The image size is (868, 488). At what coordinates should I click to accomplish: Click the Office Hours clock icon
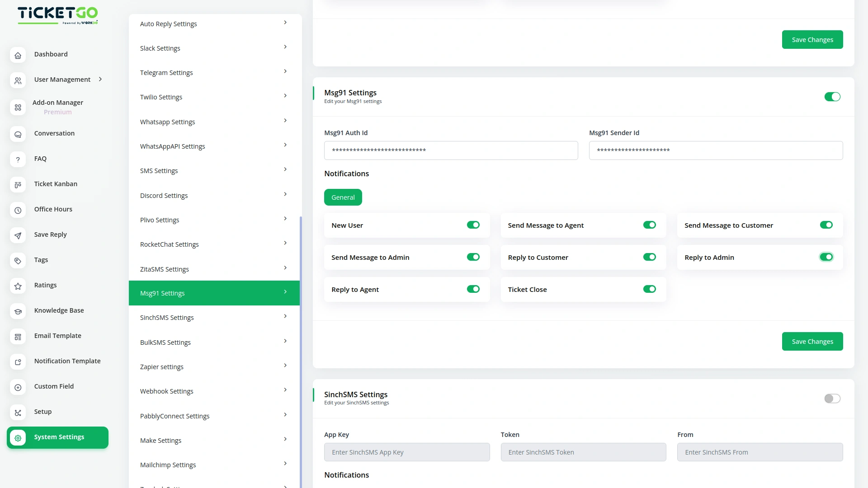18,210
